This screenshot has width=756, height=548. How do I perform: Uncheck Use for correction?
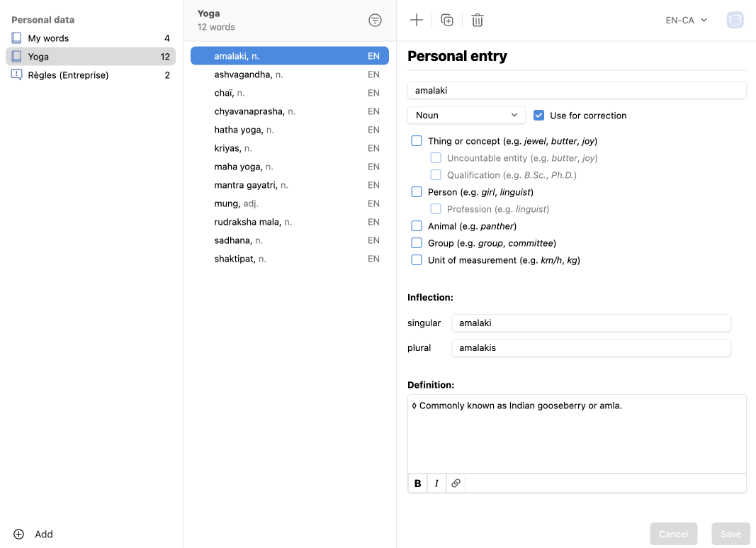tap(538, 116)
